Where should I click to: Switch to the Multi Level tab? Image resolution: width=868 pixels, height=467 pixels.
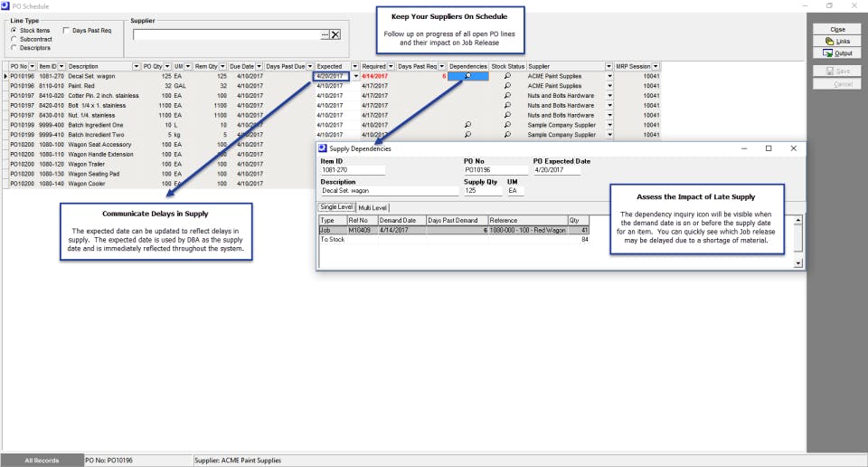pyautogui.click(x=373, y=208)
